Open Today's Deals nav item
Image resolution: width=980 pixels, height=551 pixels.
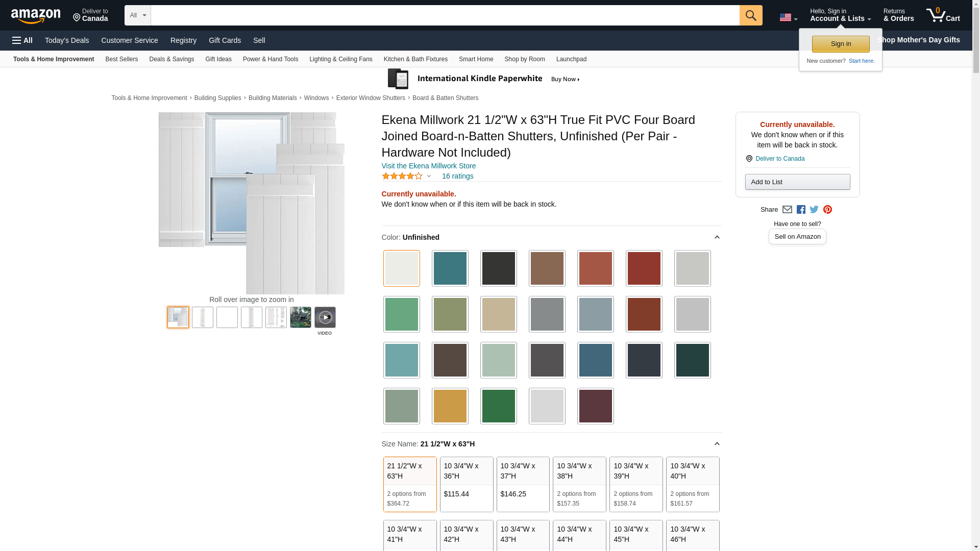(67, 40)
